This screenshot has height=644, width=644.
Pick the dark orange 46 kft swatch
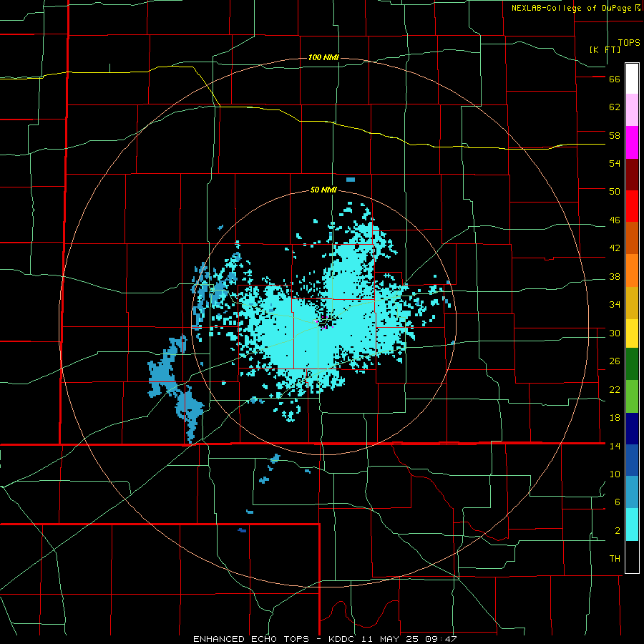632,238
